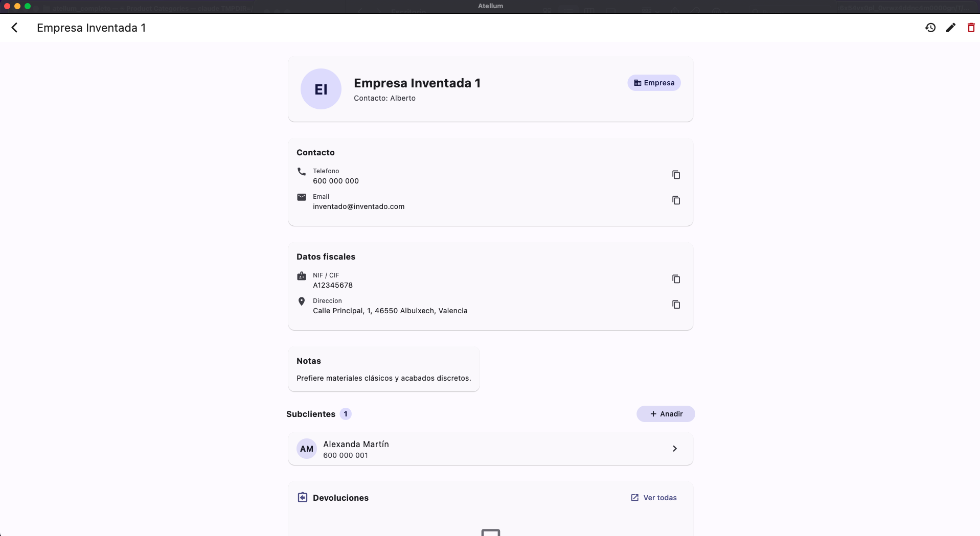Click the Subclientes count badge
This screenshot has width=980, height=536.
[x=346, y=414]
